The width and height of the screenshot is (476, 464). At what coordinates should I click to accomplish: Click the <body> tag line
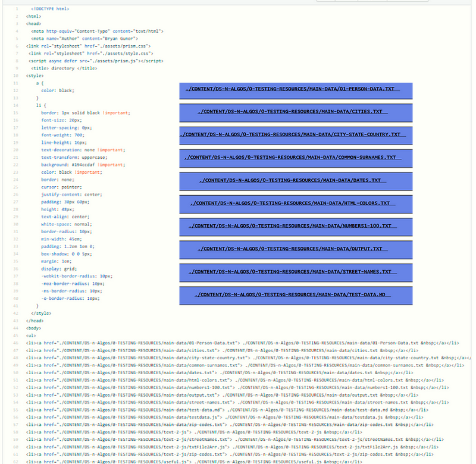33,328
